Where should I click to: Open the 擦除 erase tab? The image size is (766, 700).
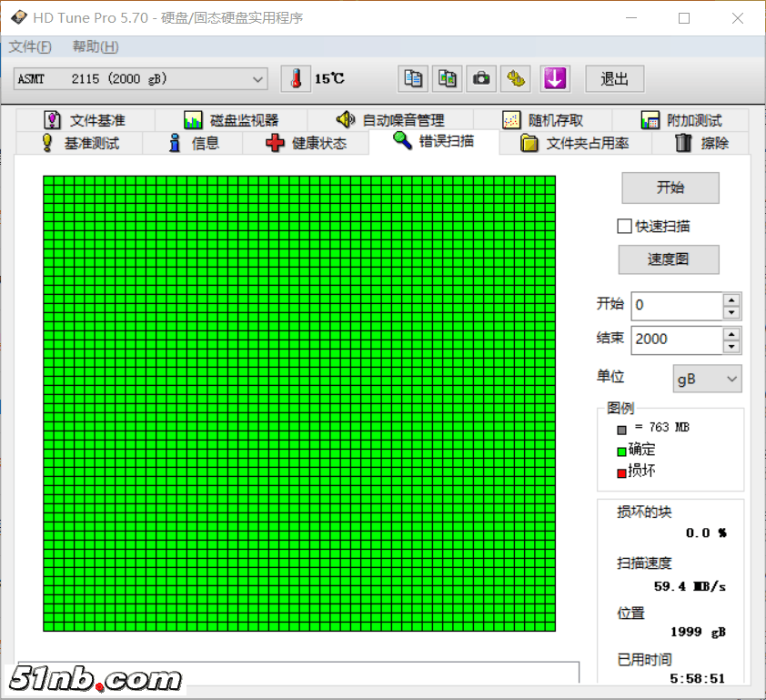702,143
